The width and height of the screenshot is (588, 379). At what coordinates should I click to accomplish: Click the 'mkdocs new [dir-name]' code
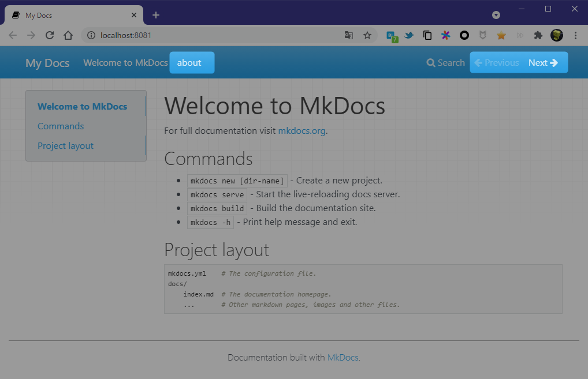click(x=237, y=181)
